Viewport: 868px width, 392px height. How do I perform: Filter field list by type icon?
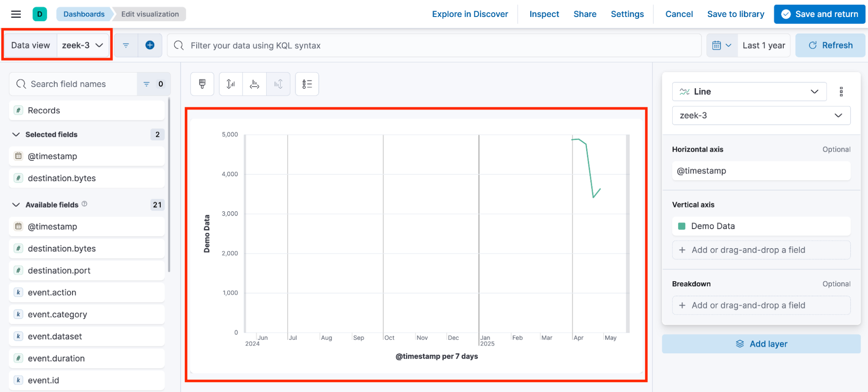coord(154,84)
